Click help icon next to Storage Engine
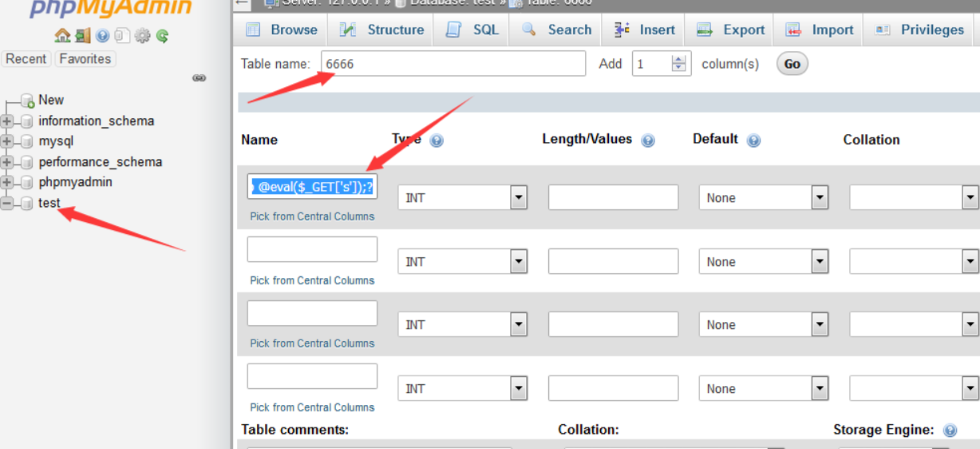 950,431
